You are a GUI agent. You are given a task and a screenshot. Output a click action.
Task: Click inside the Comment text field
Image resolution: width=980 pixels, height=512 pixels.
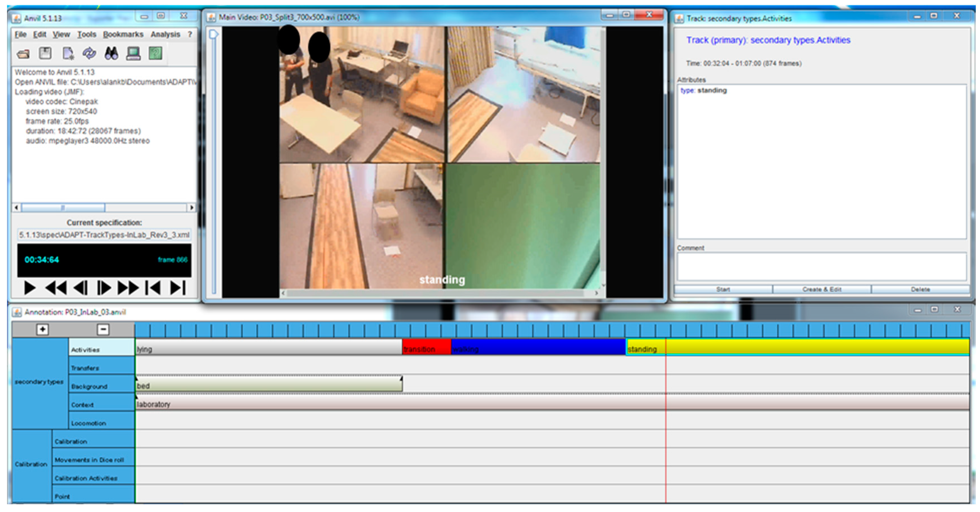[821, 267]
